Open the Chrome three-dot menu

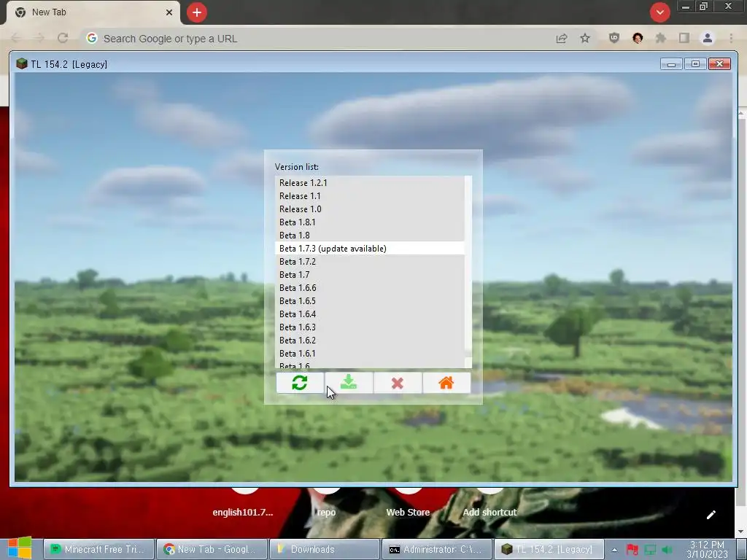click(x=731, y=38)
